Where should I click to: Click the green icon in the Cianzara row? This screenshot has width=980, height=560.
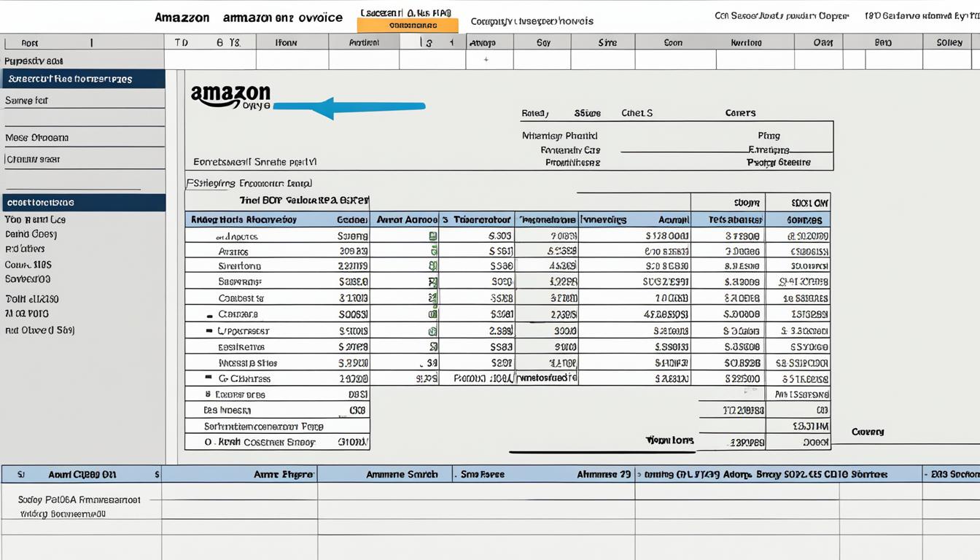(x=432, y=314)
